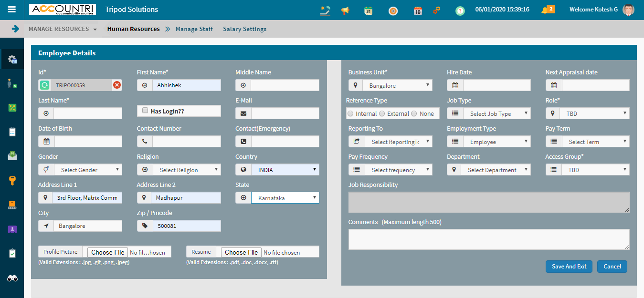This screenshot has height=298, width=644.
Task: Open the State Karnataka dropdown
Action: point(285,198)
